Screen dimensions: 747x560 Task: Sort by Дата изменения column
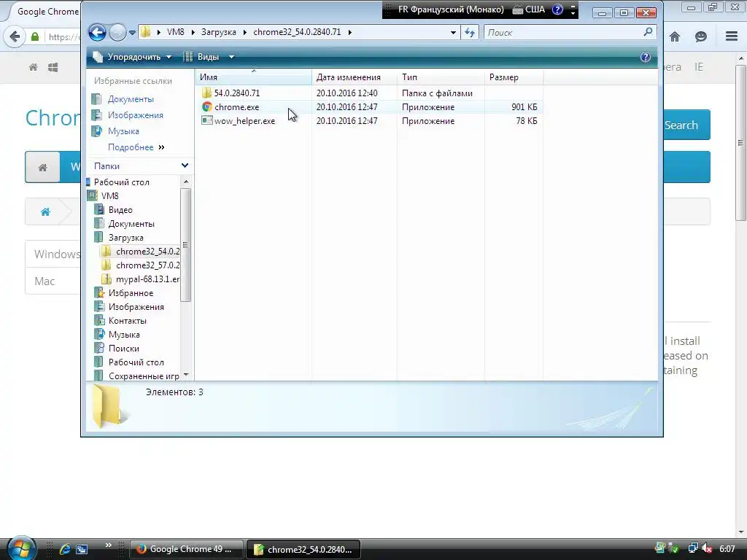click(x=355, y=77)
